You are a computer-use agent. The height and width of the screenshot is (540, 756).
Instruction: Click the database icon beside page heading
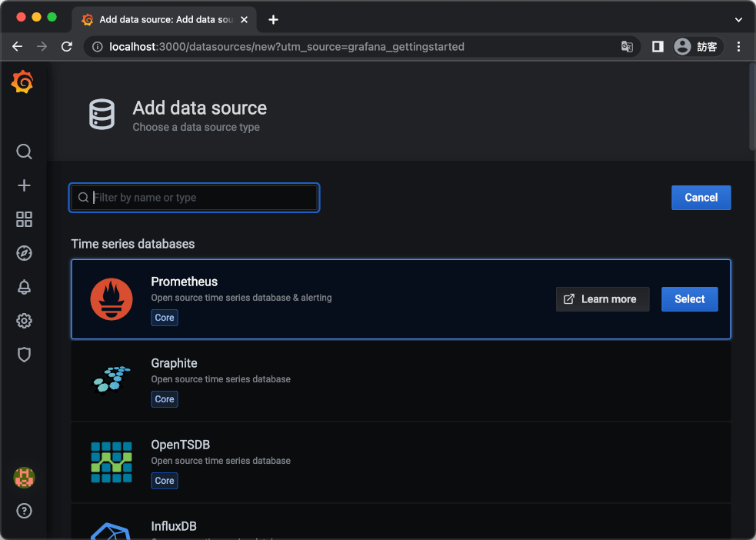tap(102, 115)
